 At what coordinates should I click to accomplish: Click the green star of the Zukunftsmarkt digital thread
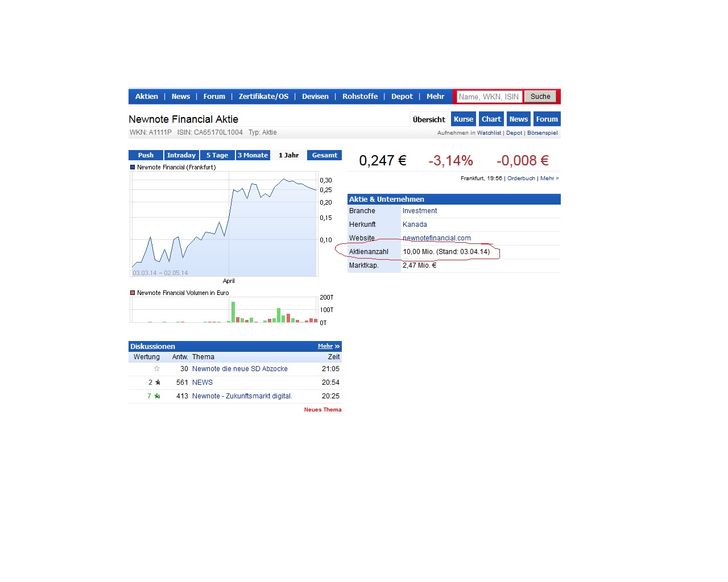click(x=157, y=396)
